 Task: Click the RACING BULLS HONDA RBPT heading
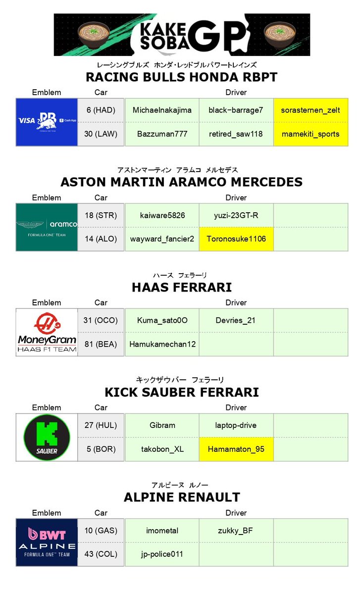coord(182,77)
